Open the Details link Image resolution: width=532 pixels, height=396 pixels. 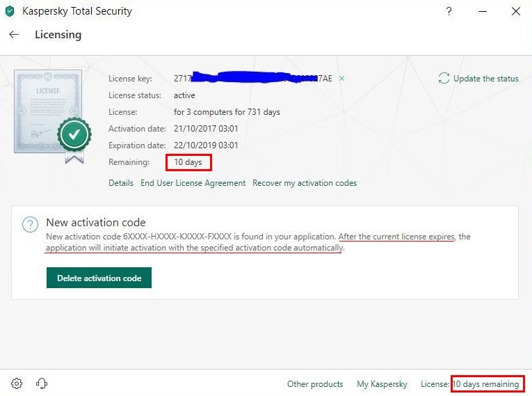[121, 183]
